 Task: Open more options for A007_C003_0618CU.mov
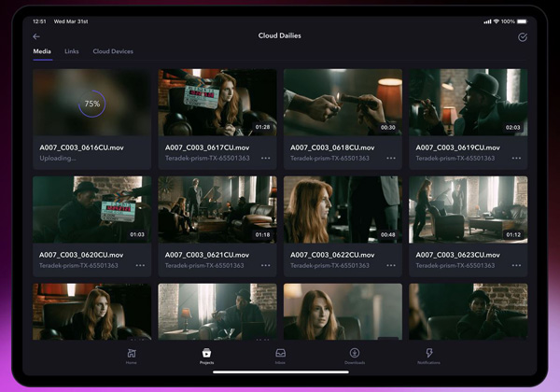click(x=391, y=159)
